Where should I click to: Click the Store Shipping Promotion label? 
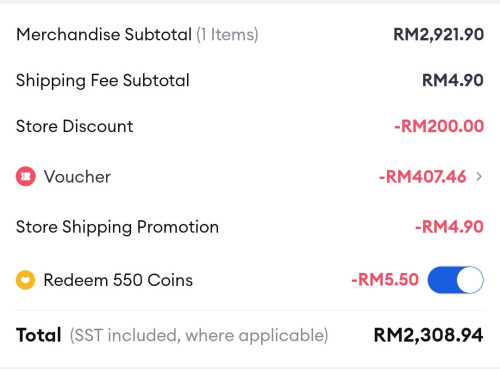click(x=117, y=227)
